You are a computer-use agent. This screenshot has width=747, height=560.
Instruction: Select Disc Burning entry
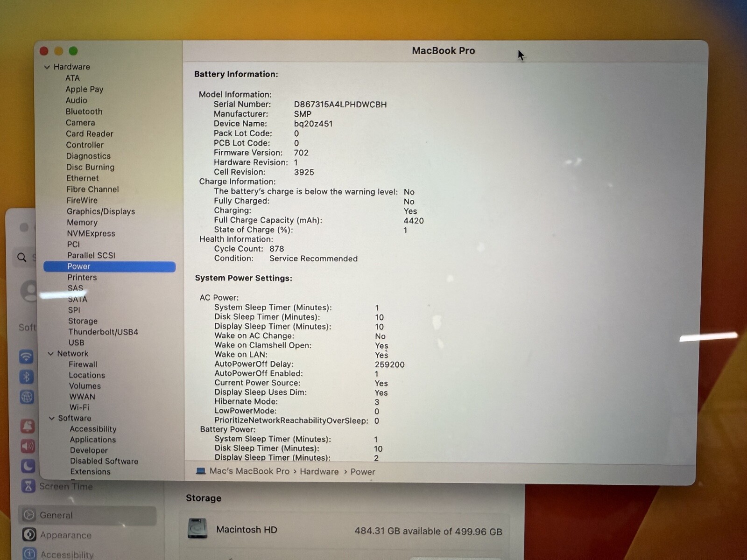(90, 167)
